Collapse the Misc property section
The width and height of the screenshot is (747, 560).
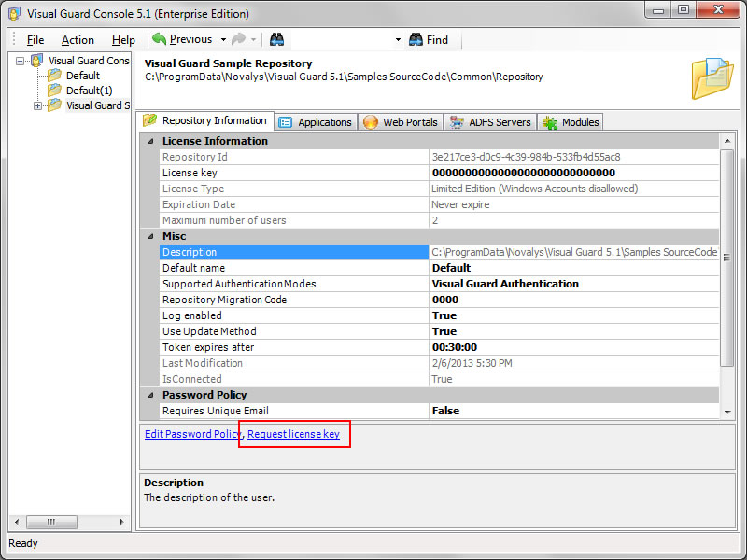[148, 236]
